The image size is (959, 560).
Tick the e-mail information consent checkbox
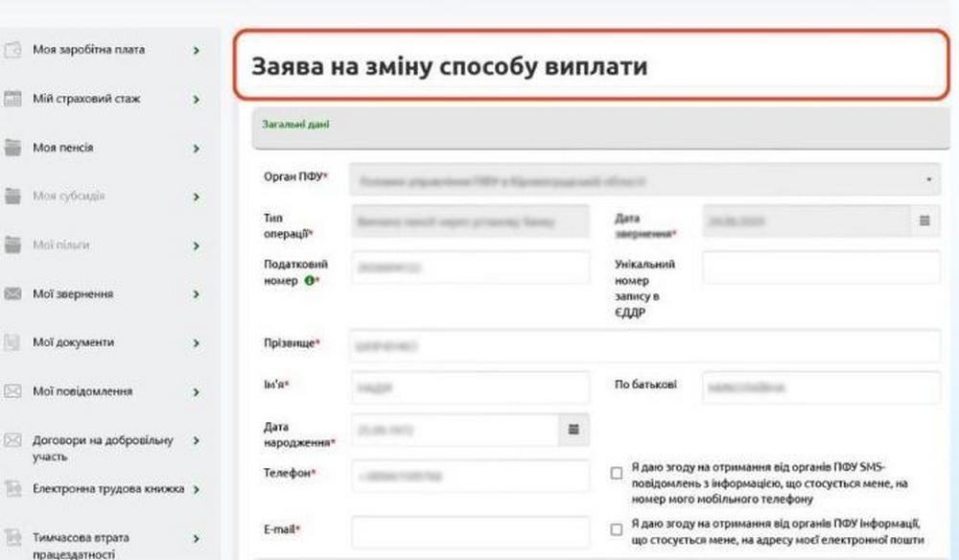pos(617,529)
